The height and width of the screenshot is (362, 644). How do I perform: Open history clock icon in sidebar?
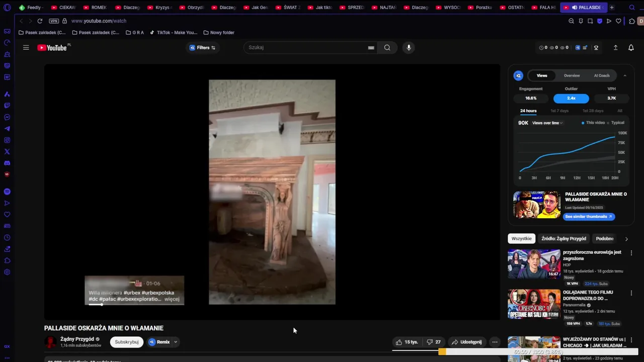(x=7, y=237)
